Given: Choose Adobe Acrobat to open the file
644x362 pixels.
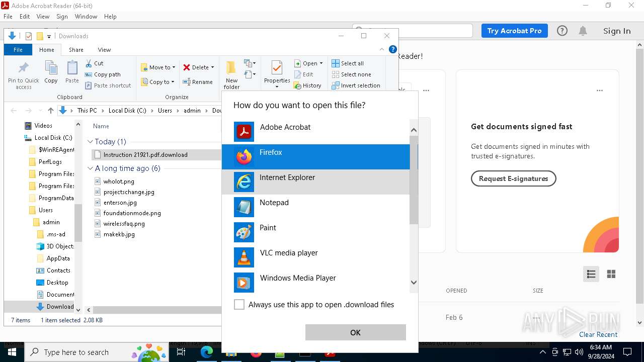Looking at the screenshot, I should [x=315, y=132].
